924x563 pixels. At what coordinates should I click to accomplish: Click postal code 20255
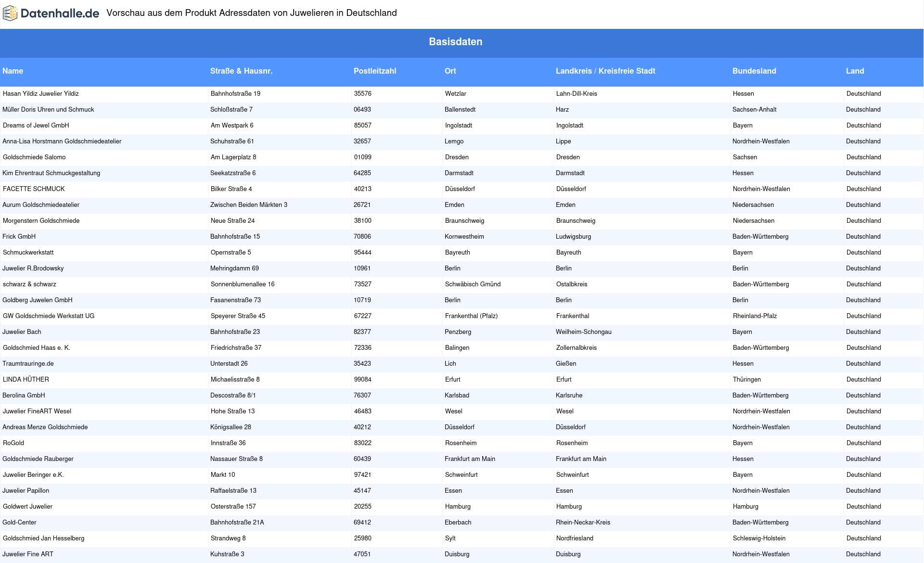click(363, 507)
